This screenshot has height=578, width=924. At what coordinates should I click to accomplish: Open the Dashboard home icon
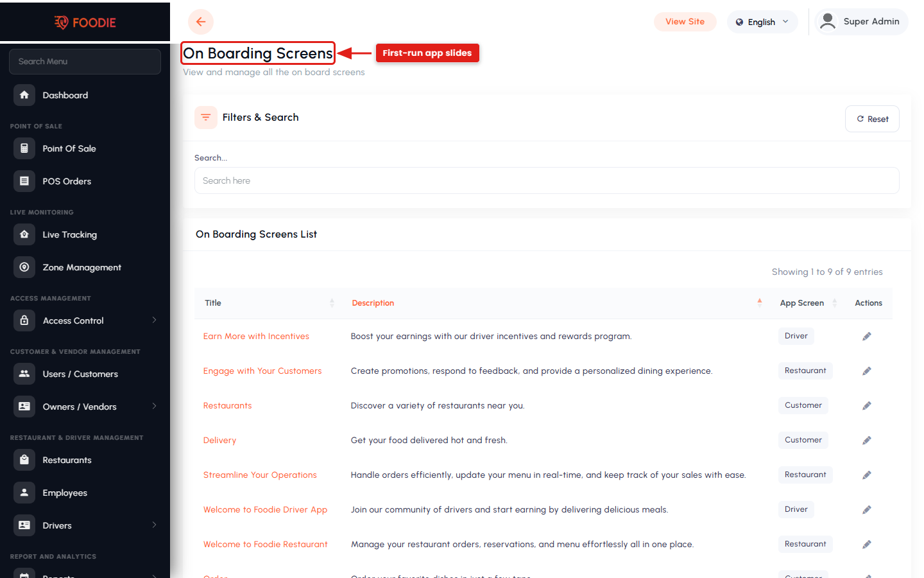tap(24, 95)
